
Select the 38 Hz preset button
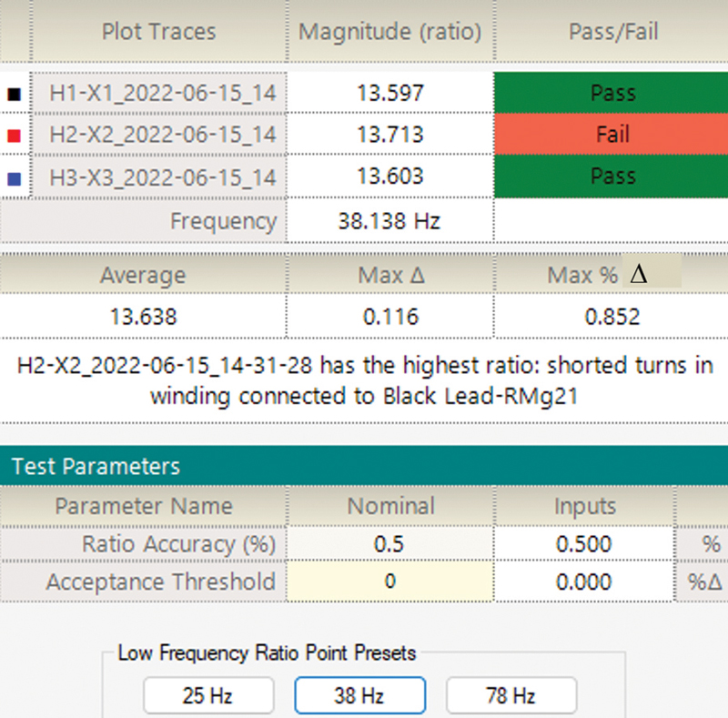359,695
